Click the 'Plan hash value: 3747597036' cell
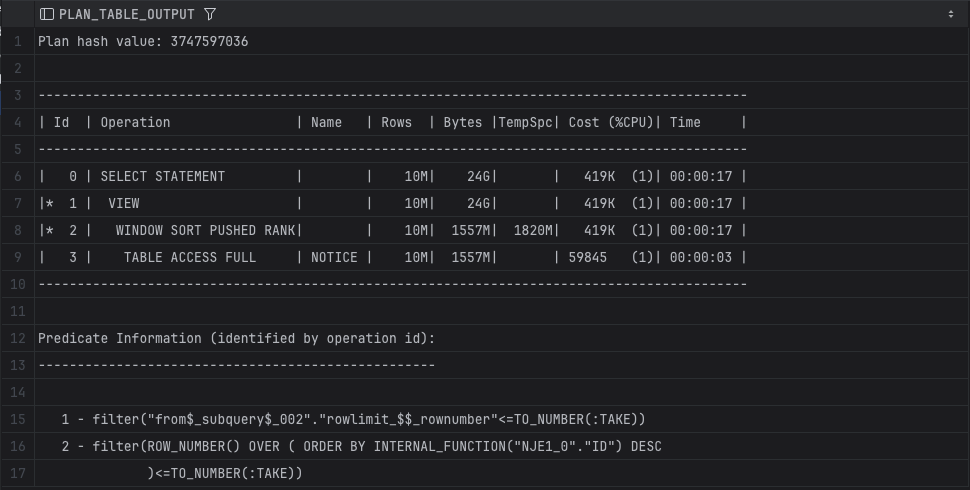The height and width of the screenshot is (490, 970). [502, 41]
